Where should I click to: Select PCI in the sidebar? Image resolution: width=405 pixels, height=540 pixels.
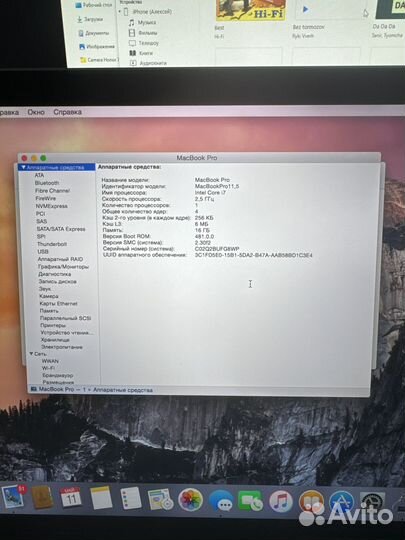click(x=41, y=214)
